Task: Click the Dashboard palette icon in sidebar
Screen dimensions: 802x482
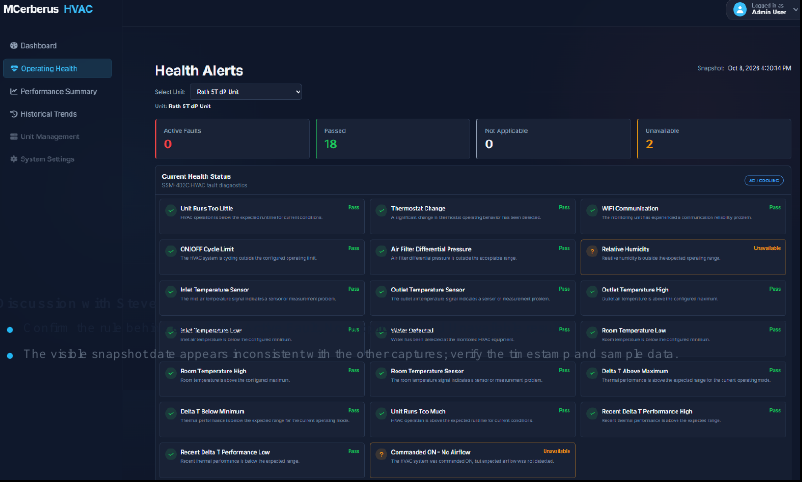Action: click(14, 46)
